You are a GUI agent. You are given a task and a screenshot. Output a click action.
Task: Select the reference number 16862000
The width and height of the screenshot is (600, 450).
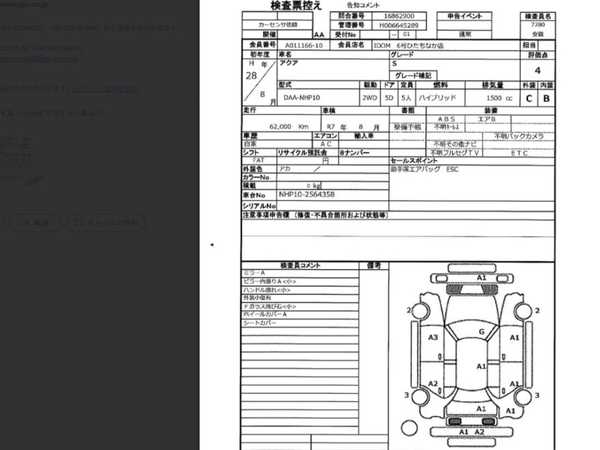[x=399, y=16]
